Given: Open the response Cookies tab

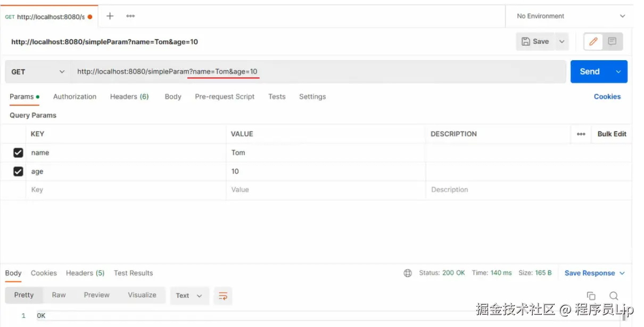Looking at the screenshot, I should 44,273.
